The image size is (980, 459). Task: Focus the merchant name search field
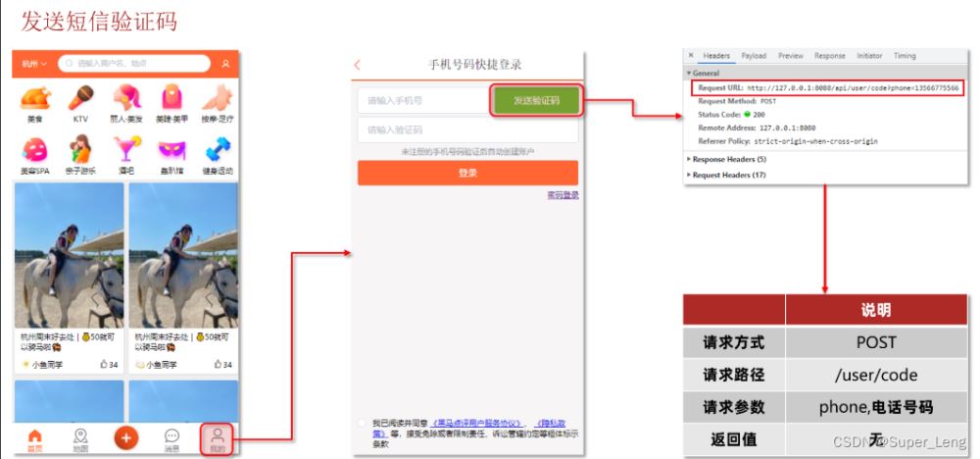tap(133, 64)
